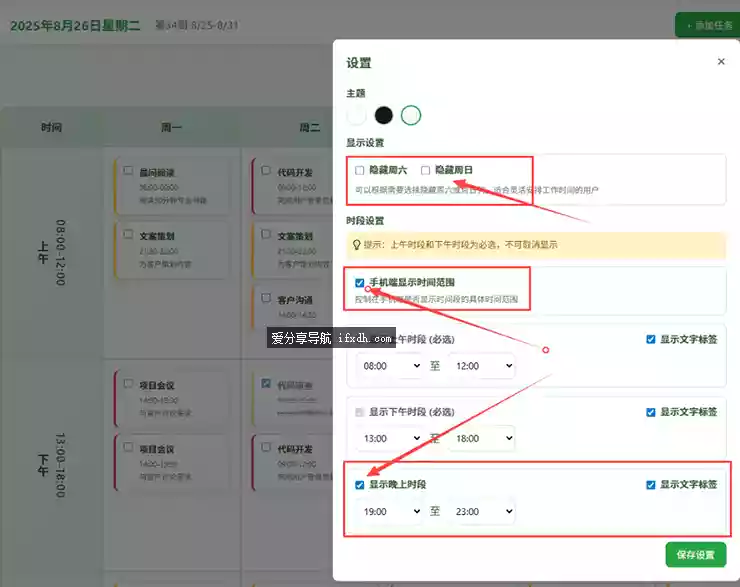740x587 pixels.
Task: Enable the 隐藏周六 checkbox
Action: point(360,170)
